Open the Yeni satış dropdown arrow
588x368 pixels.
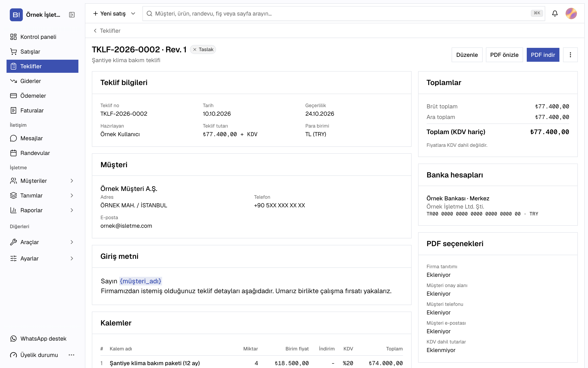tap(133, 13)
